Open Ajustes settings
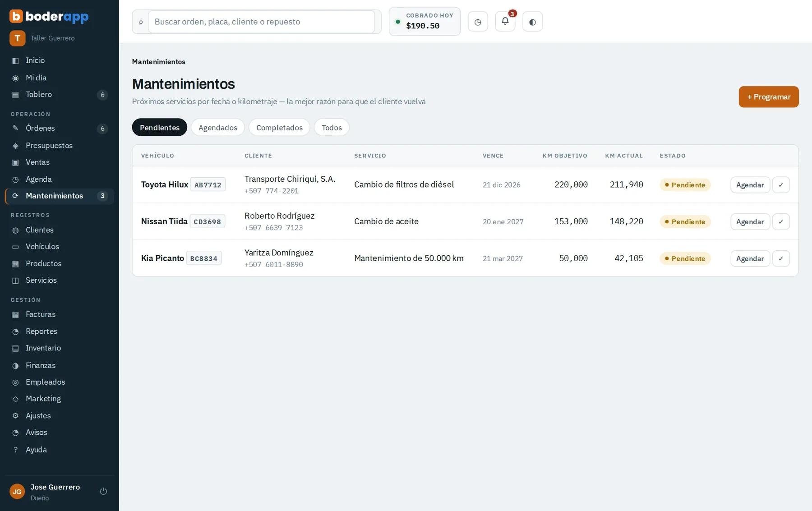The height and width of the screenshot is (511, 812). click(59, 416)
